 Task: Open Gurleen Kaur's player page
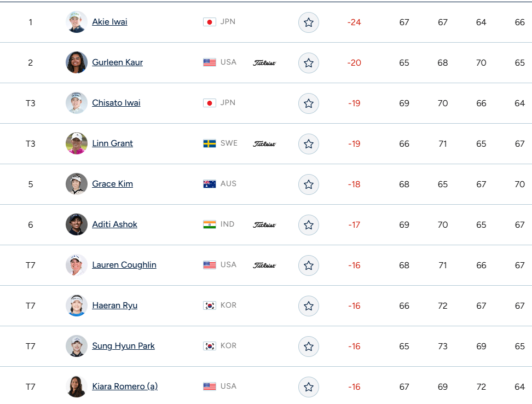[117, 62]
